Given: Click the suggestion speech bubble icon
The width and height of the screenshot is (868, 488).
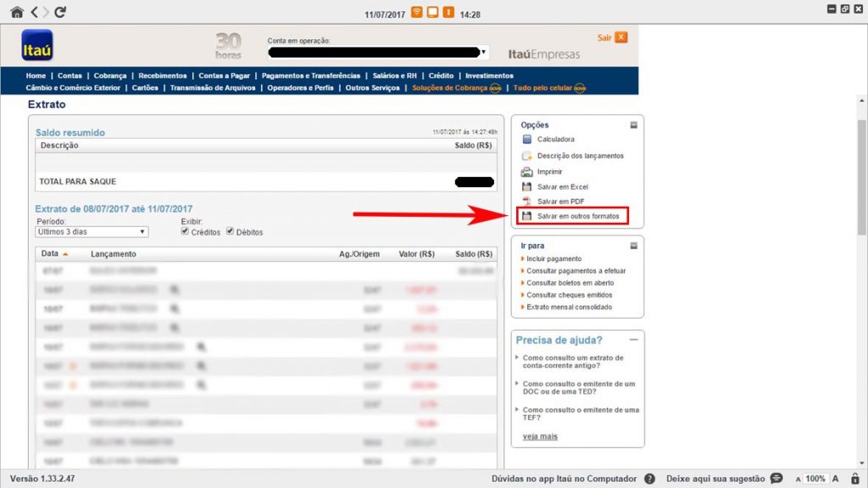Looking at the screenshot, I should 776,479.
